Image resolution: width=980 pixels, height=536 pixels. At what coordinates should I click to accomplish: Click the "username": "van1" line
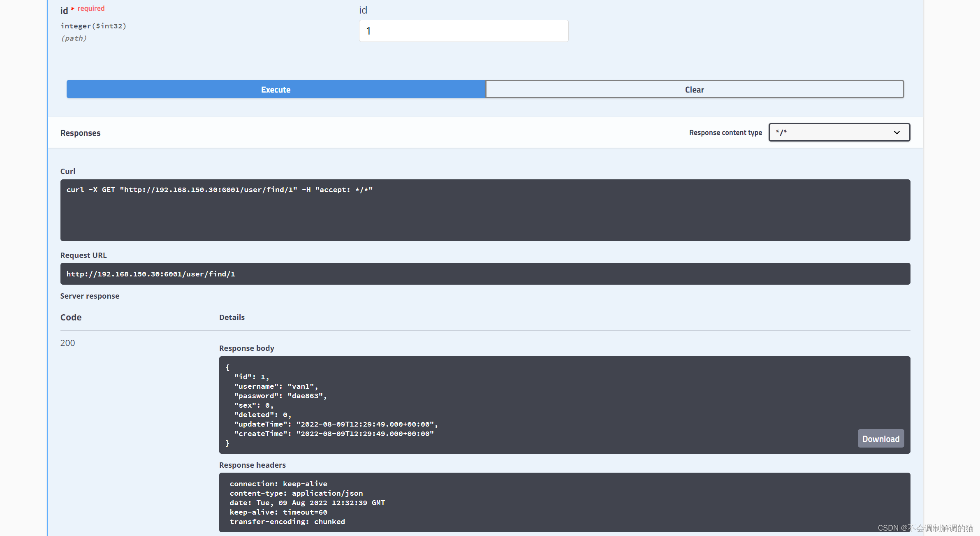276,386
